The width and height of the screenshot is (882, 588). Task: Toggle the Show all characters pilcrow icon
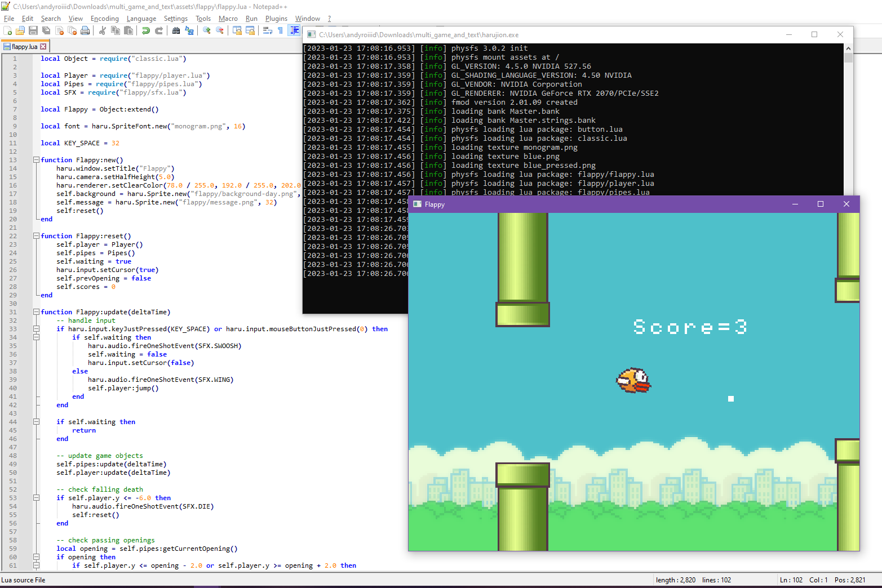[281, 30]
